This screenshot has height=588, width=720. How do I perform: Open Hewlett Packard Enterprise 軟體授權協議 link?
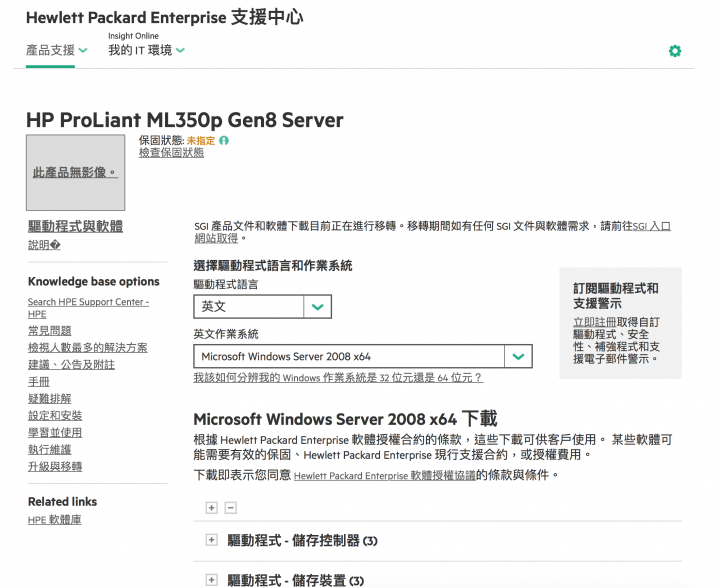tap(385, 476)
